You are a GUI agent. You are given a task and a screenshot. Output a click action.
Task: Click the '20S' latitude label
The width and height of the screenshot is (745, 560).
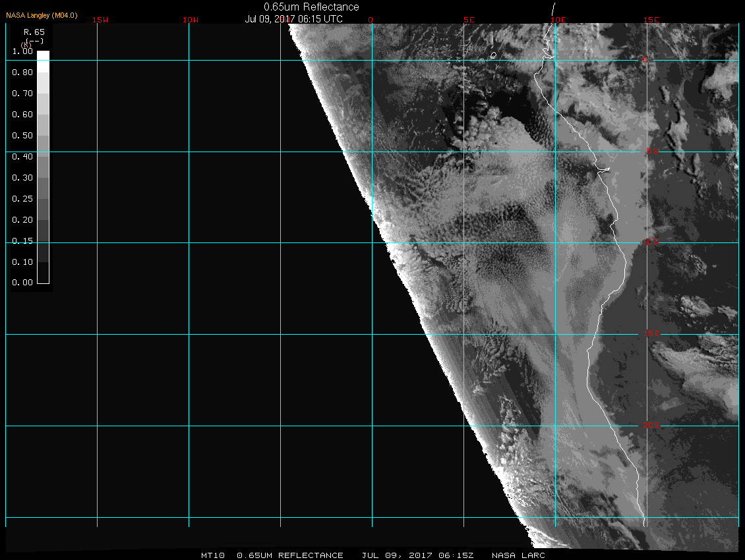(651, 425)
